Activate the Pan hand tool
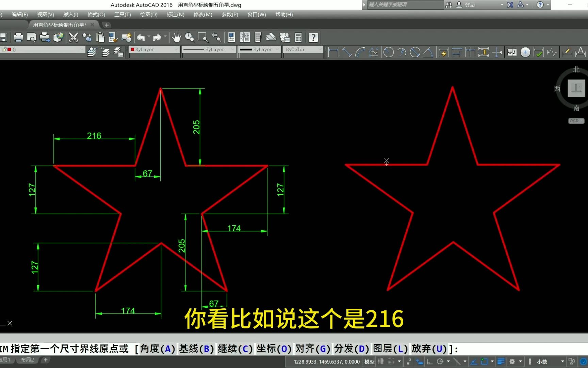 (176, 37)
